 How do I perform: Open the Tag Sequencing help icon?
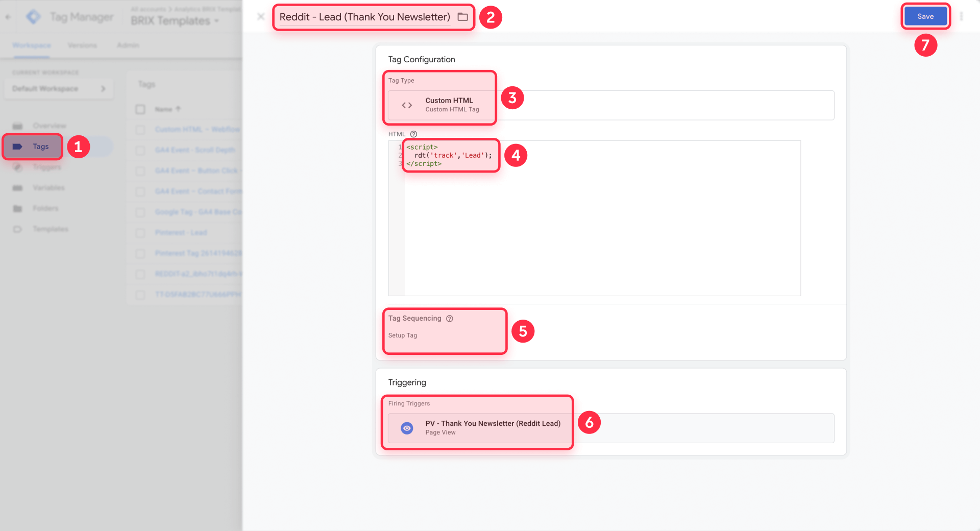tap(449, 319)
